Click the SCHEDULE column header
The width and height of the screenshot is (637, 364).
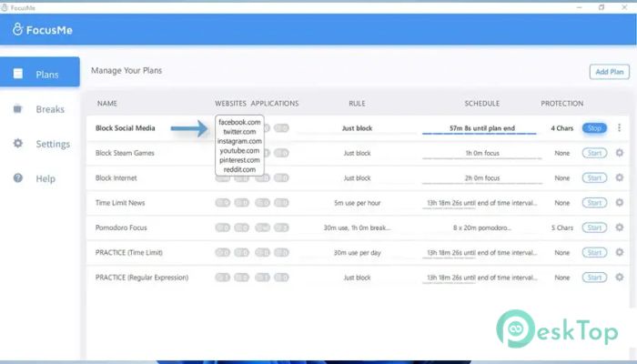(x=481, y=104)
